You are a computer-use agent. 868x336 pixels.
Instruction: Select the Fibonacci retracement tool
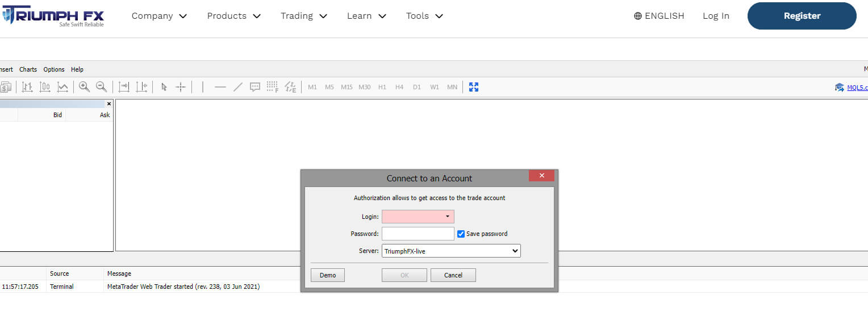[x=272, y=87]
